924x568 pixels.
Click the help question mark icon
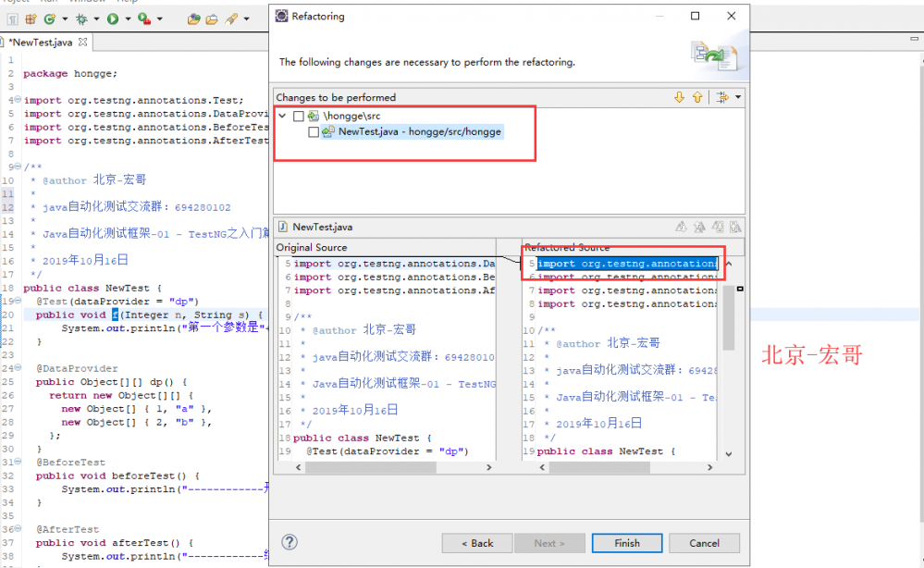click(x=290, y=542)
